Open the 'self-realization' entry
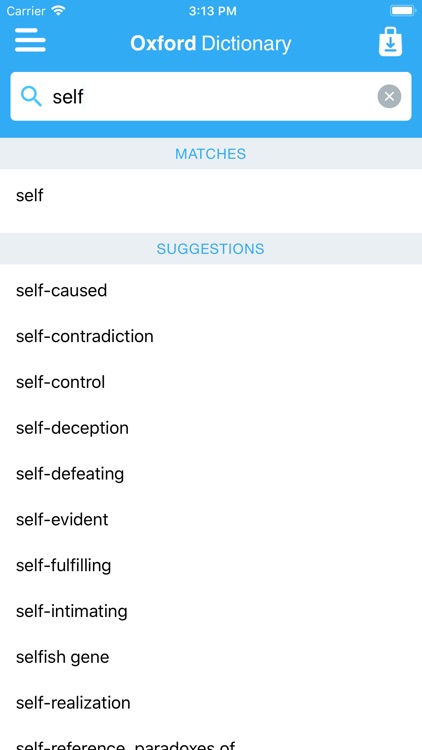The image size is (422, 750). click(x=211, y=703)
